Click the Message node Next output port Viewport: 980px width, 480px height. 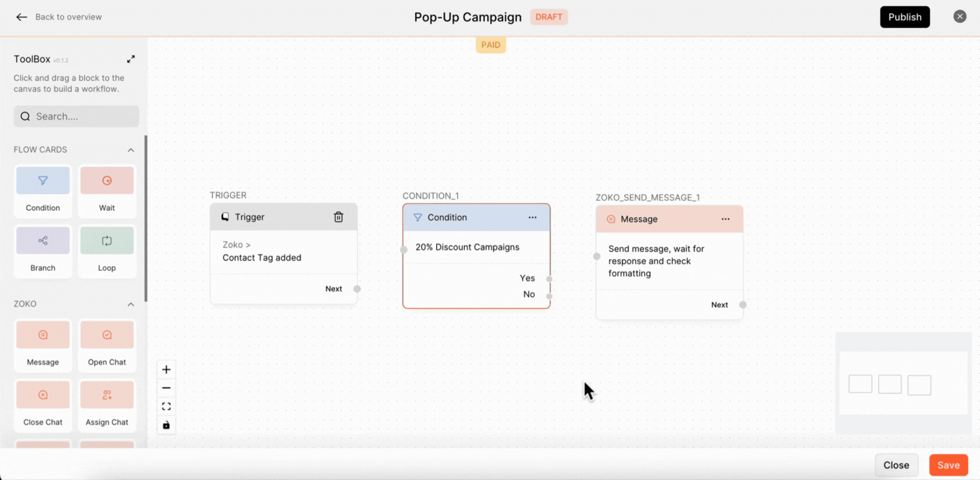743,305
